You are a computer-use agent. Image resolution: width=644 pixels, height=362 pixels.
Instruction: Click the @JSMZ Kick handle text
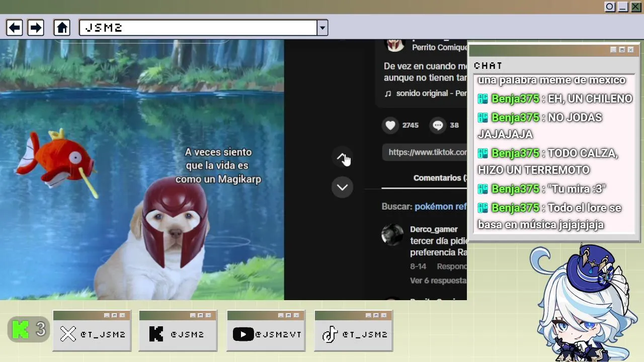tap(187, 334)
